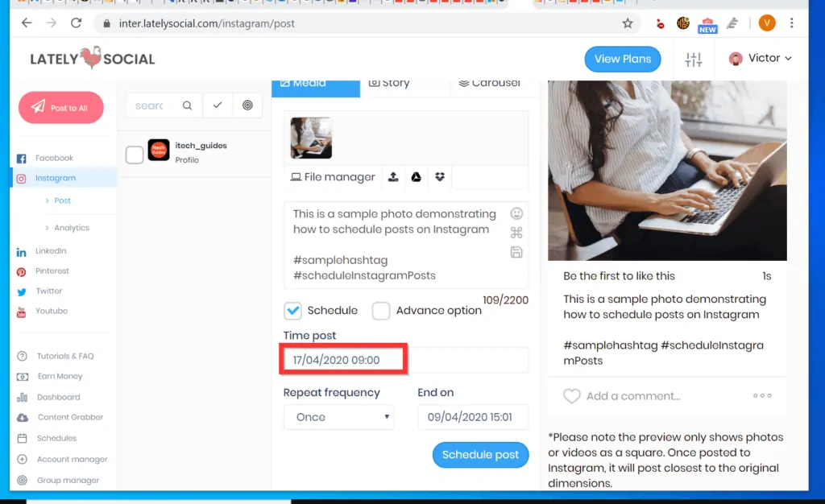Click the Schedule post button
The height and width of the screenshot is (504, 825).
[480, 455]
